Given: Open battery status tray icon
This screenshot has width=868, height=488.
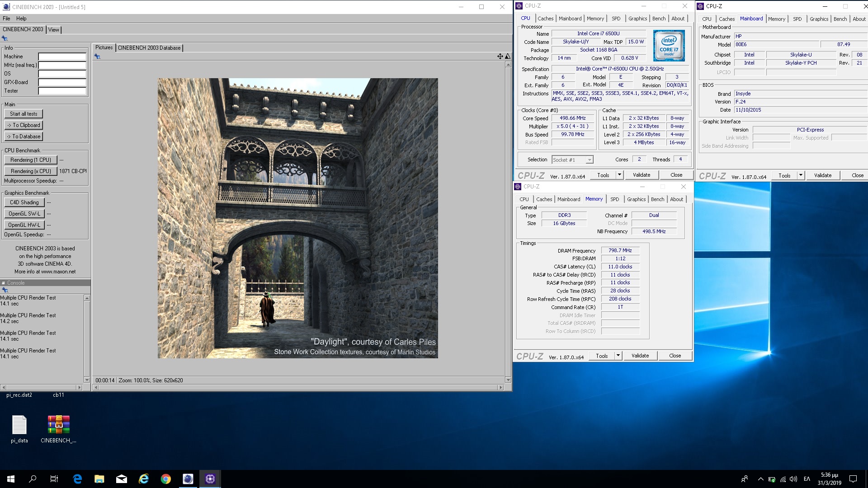Looking at the screenshot, I should [772, 479].
